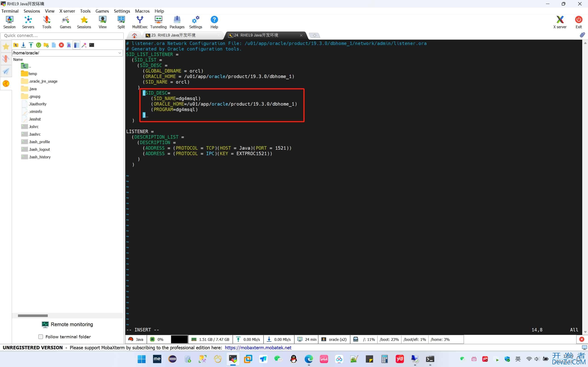This screenshot has width=588, height=367.
Task: Open the mobaxterm.mobatek.net link
Action: tap(258, 347)
